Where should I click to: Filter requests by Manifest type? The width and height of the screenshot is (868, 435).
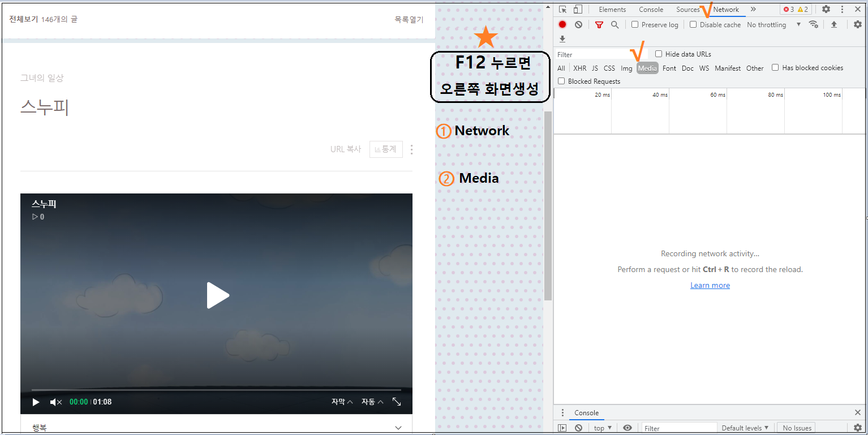click(728, 68)
